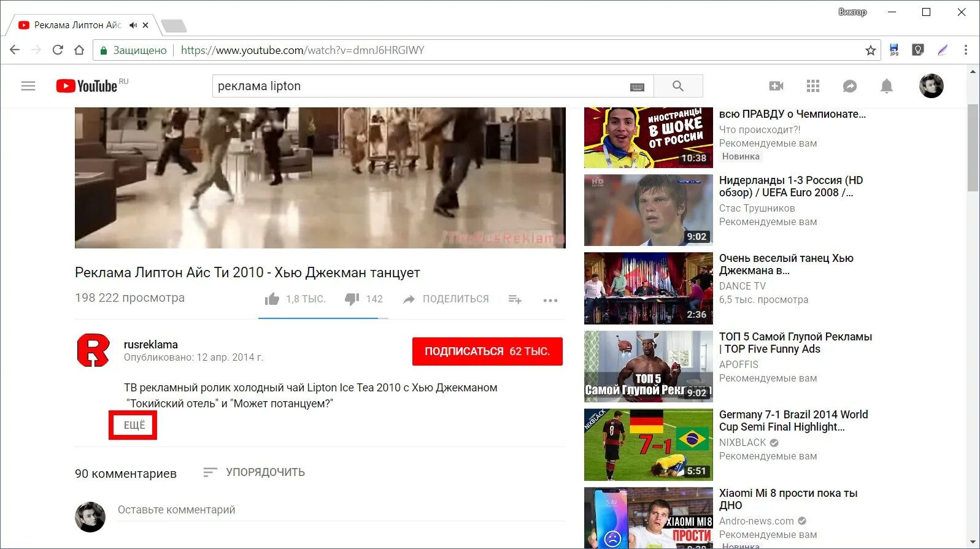
Task: Click the 198 222 просмотра view count
Action: pyautogui.click(x=129, y=298)
